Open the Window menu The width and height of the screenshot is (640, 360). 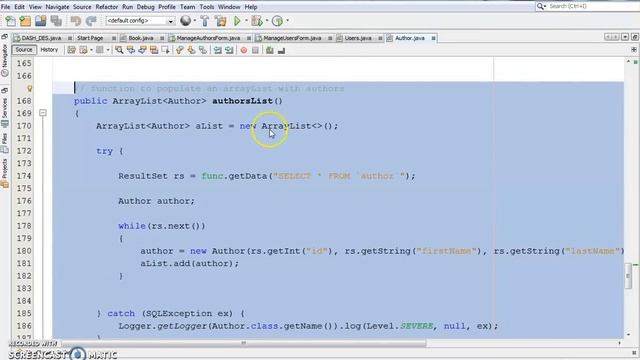tap(229, 7)
